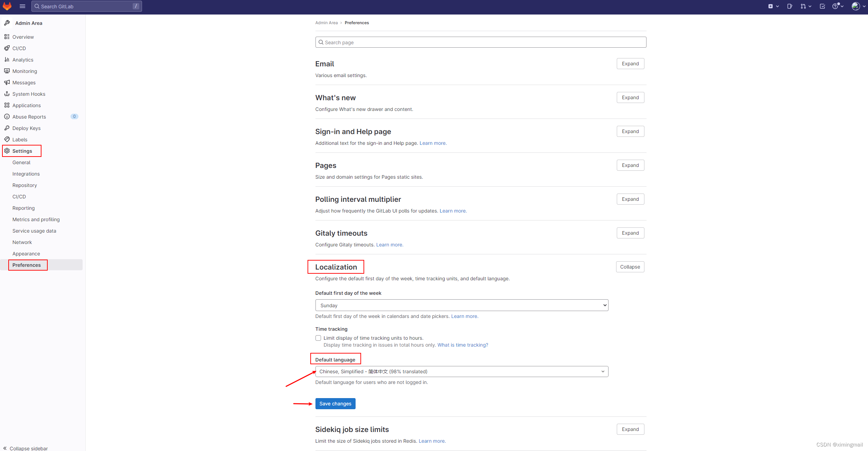This screenshot has height=451, width=868.
Task: Toggle limit time tracking units to hours
Action: click(x=318, y=338)
